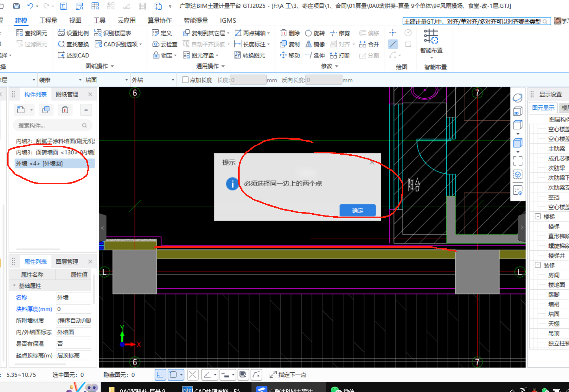Select 内墙2: 刮腻子涂料墙面 component
Image resolution: width=569 pixels, height=392 pixels.
(x=55, y=141)
